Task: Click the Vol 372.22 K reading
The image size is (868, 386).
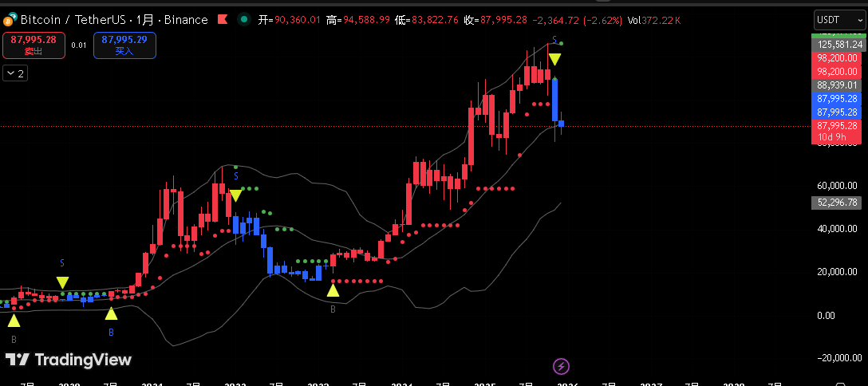Action: point(654,21)
